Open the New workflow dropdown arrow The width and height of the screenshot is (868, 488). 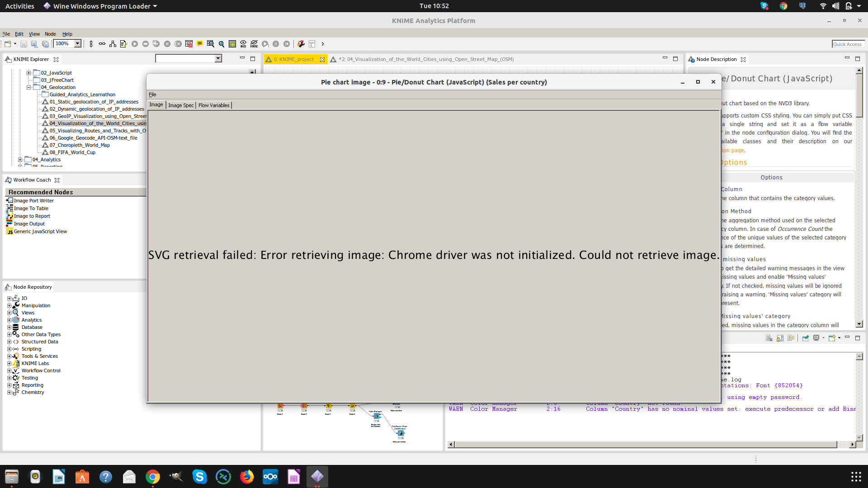(15, 44)
